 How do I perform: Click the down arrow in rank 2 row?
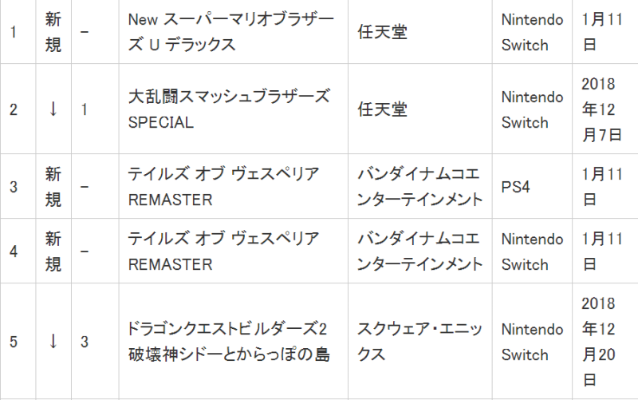point(53,109)
